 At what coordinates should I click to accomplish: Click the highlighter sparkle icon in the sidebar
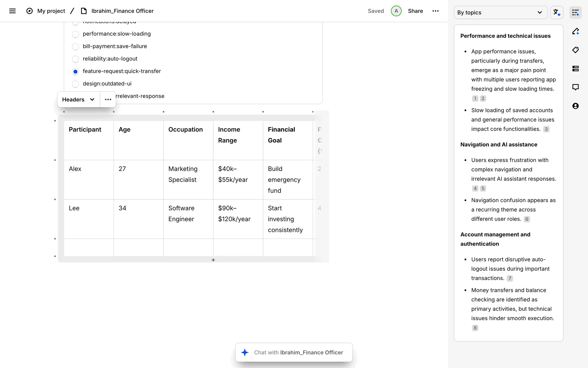575,31
